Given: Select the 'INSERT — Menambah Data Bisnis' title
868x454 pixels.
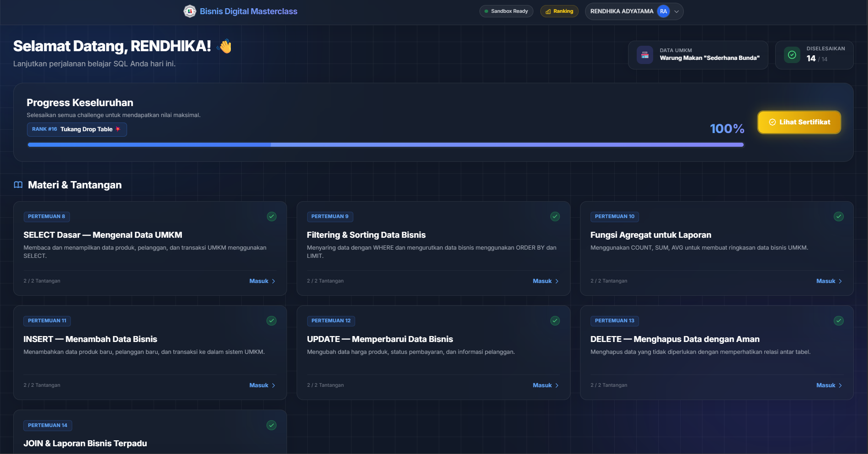Looking at the screenshot, I should tap(91, 339).
